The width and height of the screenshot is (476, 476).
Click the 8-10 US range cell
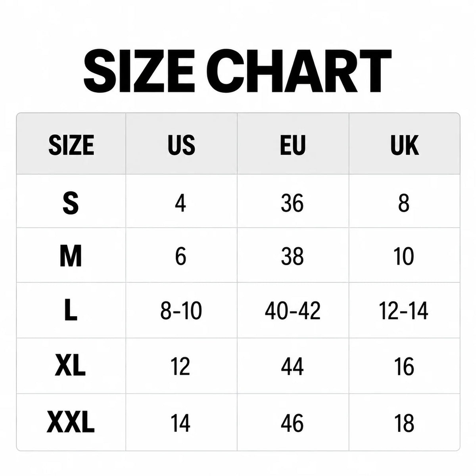(181, 311)
